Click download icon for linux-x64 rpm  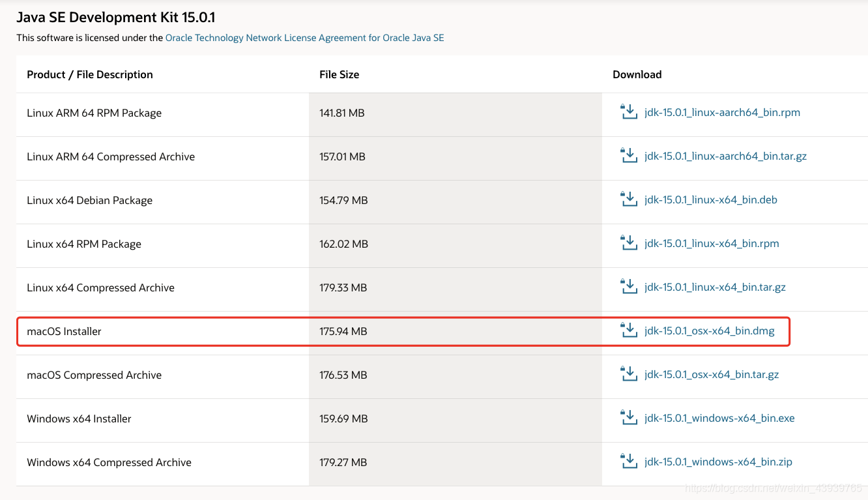pos(628,243)
